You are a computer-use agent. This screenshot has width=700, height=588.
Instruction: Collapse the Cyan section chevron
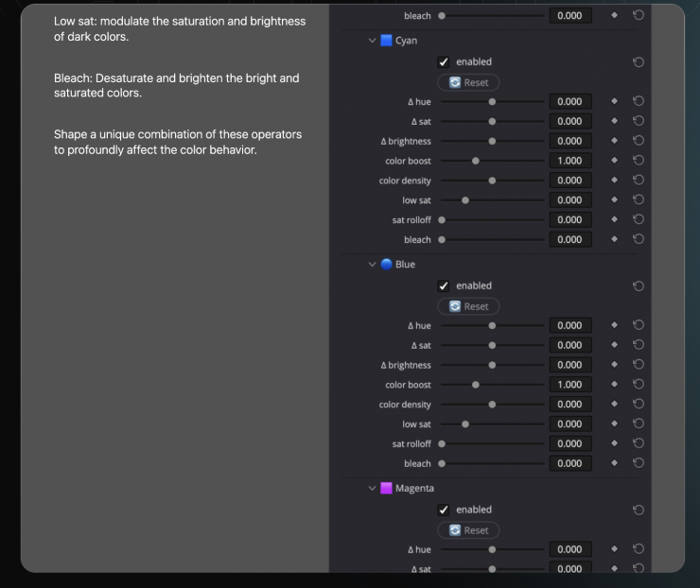[372, 41]
